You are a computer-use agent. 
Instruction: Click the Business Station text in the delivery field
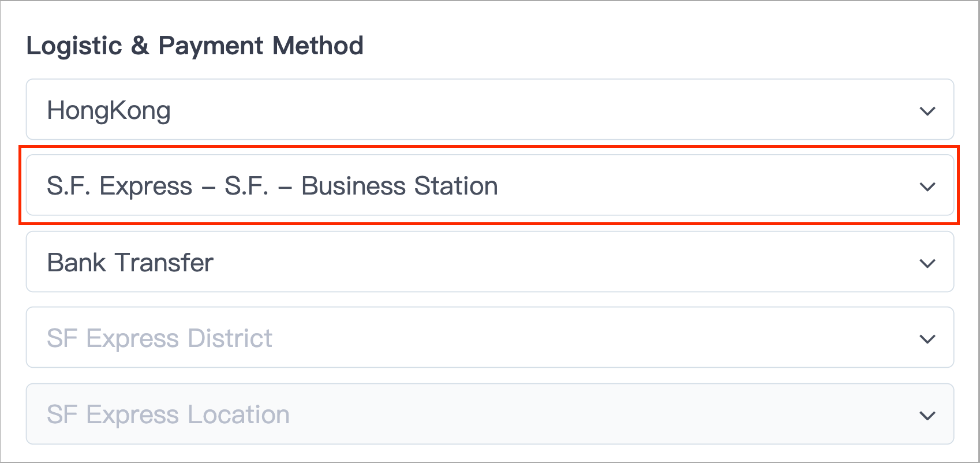pyautogui.click(x=399, y=186)
